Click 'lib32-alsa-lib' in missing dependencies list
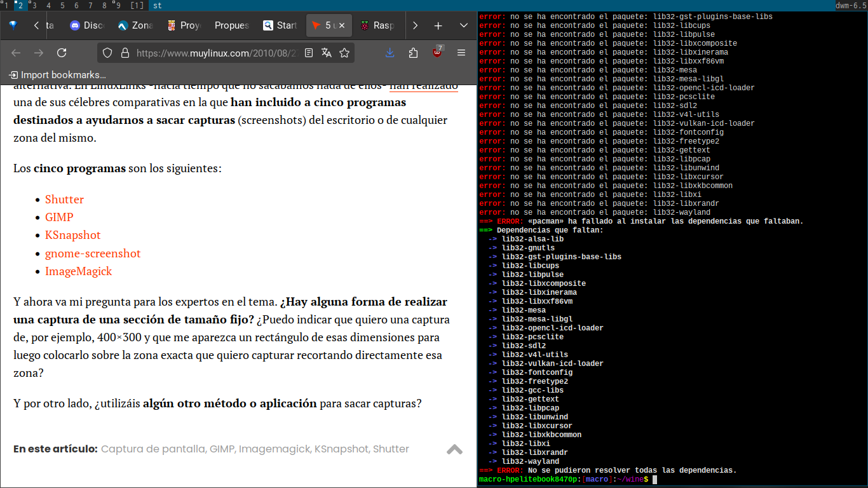This screenshot has width=868, height=488. (532, 239)
